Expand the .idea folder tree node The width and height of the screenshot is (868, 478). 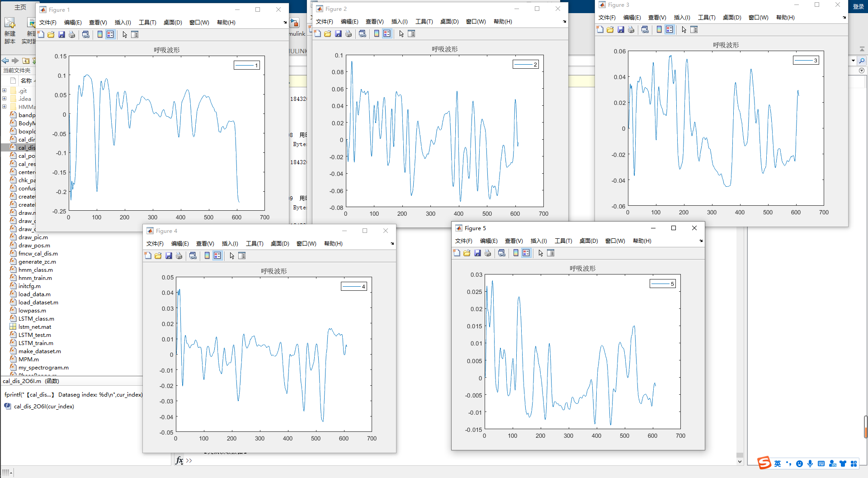point(5,99)
